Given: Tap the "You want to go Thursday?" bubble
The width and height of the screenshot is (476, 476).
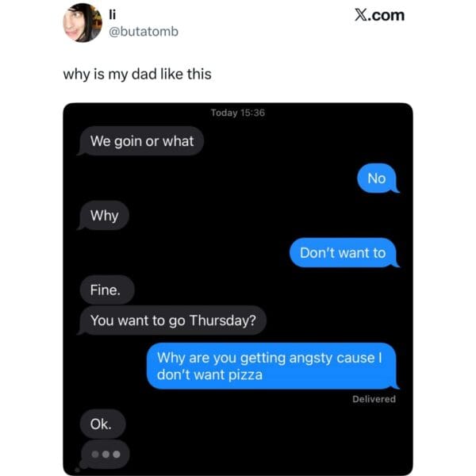Looking at the screenshot, I should [x=172, y=321].
